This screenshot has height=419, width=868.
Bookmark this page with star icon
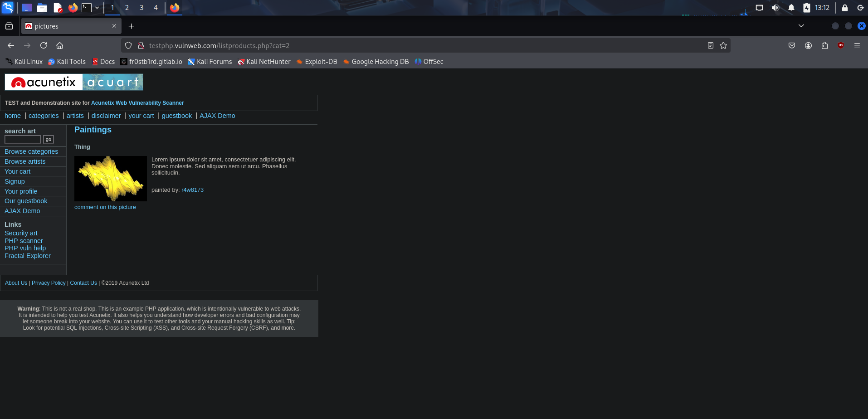(723, 45)
